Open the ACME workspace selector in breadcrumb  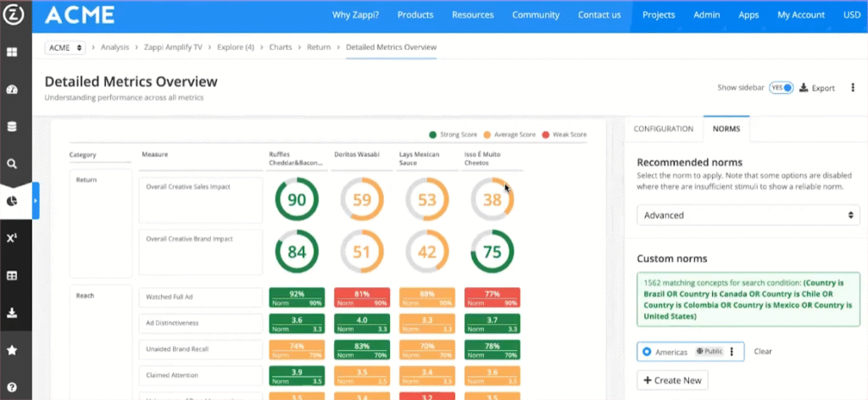point(65,47)
